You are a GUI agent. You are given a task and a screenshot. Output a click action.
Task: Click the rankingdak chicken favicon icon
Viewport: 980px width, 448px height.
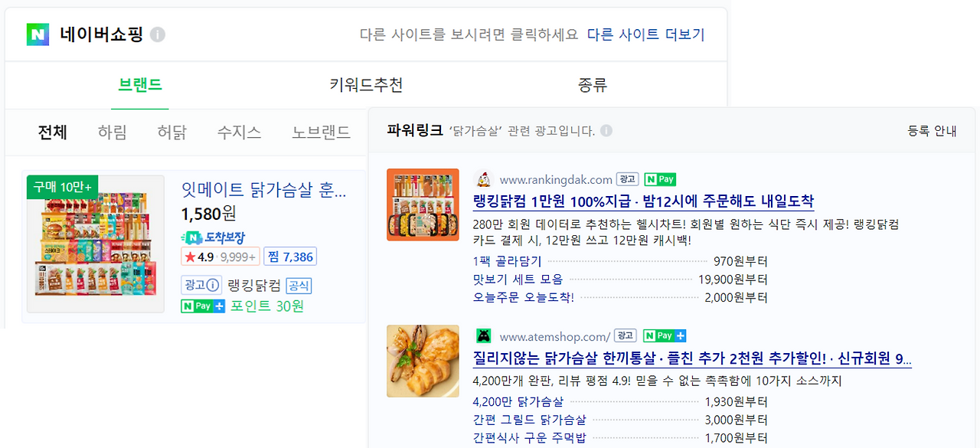[x=483, y=179]
